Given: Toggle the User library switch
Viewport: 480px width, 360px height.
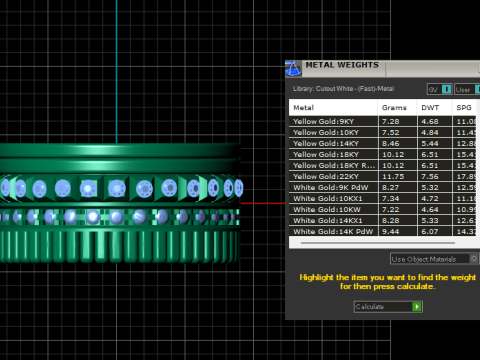Looking at the screenshot, I should [x=467, y=89].
